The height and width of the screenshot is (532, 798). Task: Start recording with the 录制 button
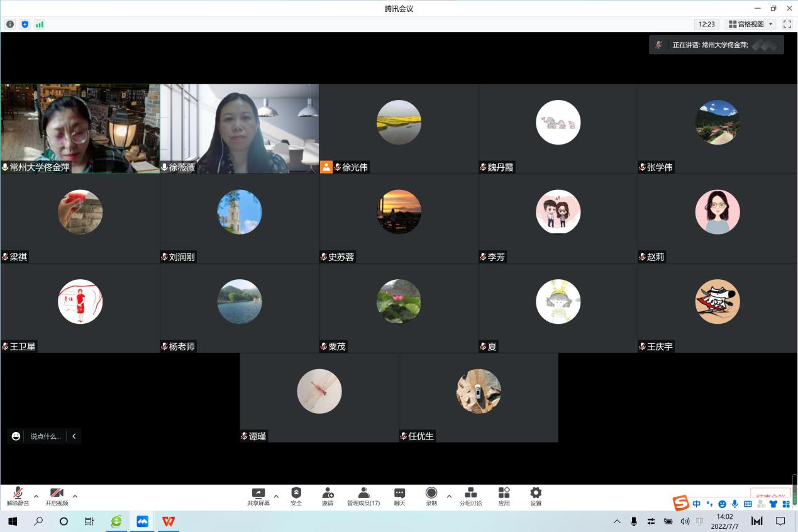[x=431, y=494]
